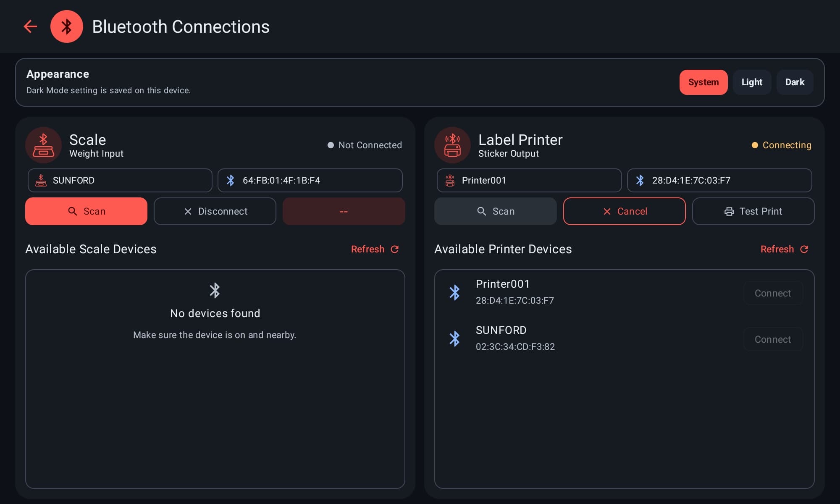Click the Connecting status text

tap(787, 145)
